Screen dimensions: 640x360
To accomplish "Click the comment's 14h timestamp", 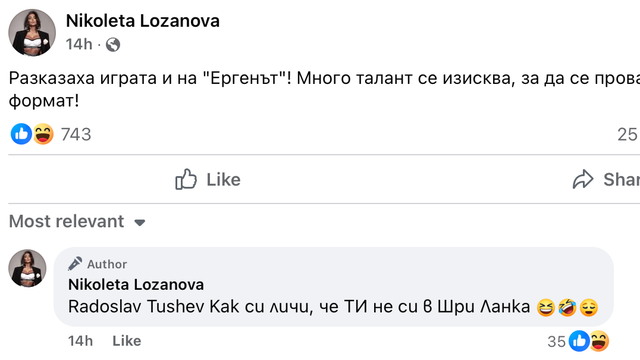I will tap(80, 341).
